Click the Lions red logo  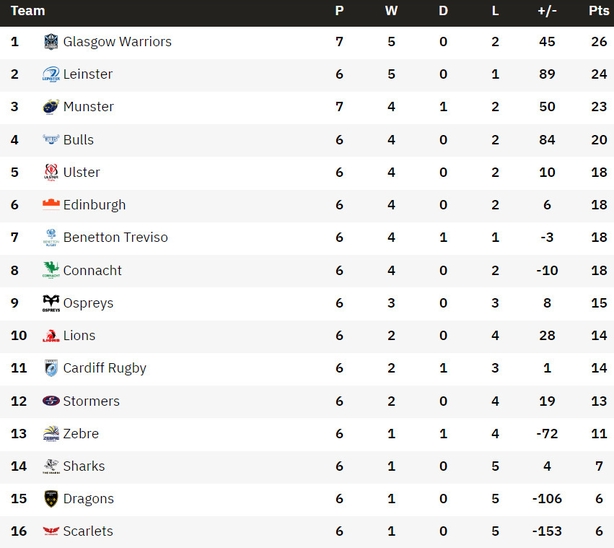[51, 336]
